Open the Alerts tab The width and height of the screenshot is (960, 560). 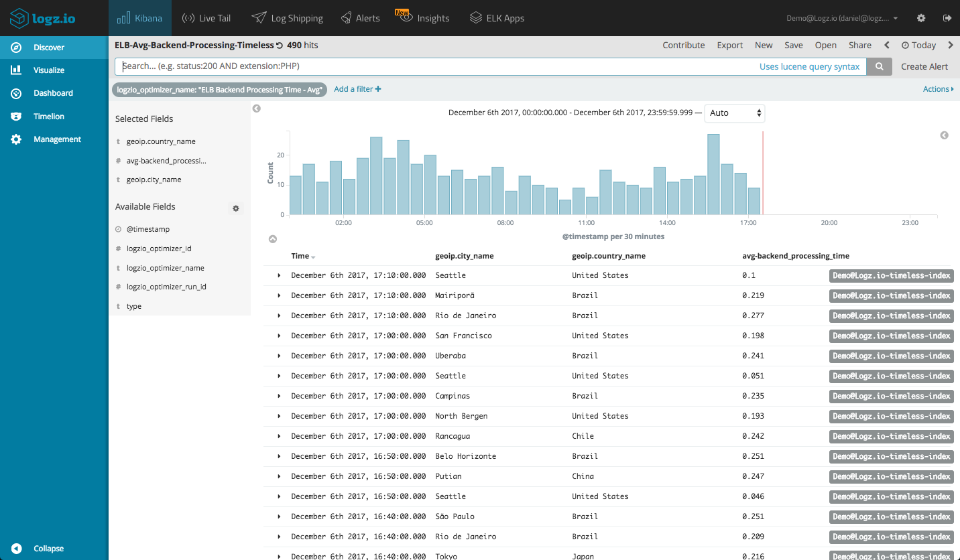[360, 18]
